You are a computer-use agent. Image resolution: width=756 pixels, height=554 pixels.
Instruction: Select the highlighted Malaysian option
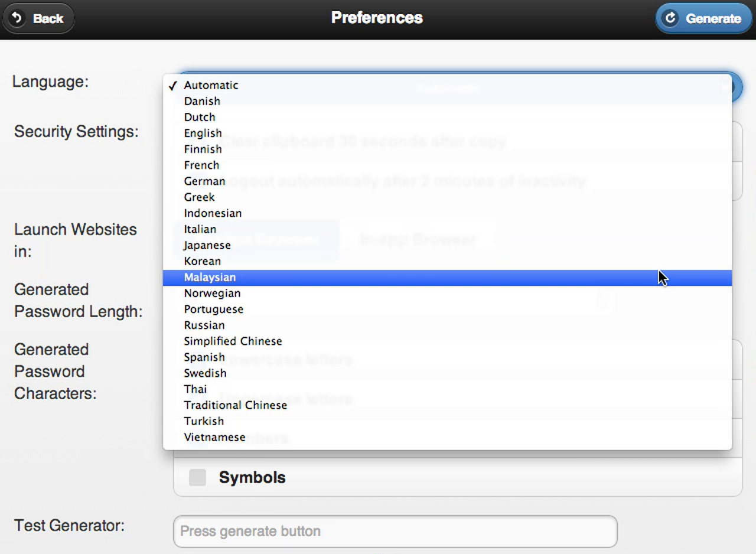pyautogui.click(x=210, y=277)
